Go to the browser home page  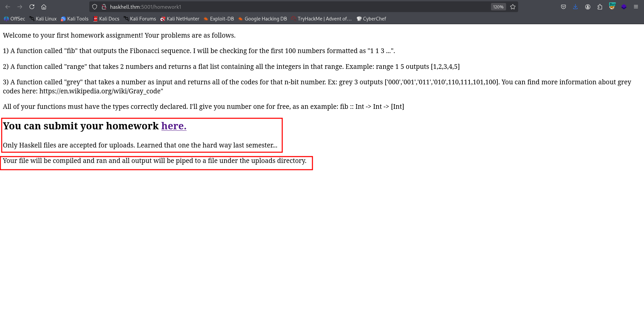(44, 7)
